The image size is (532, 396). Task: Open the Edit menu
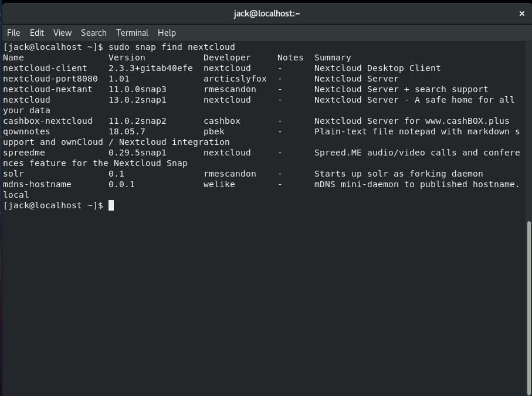37,33
